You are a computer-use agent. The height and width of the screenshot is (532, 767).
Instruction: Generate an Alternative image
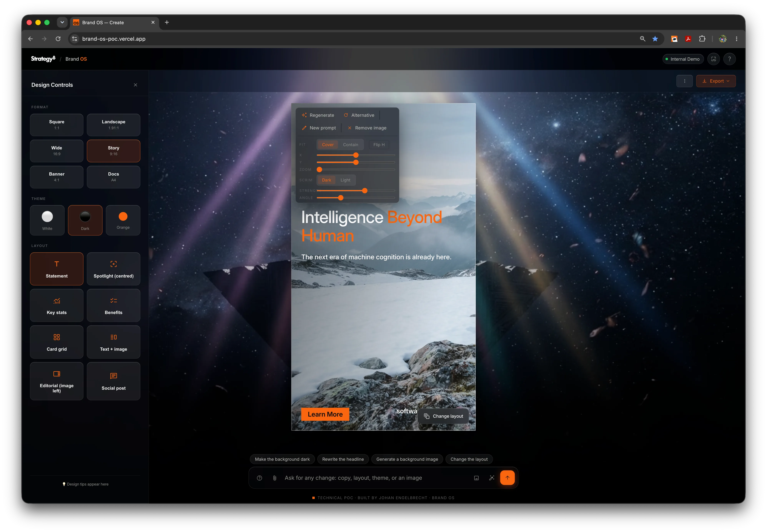tap(359, 115)
